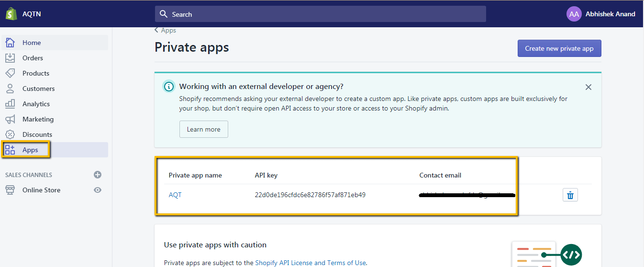Screen dimensions: 644x267
Task: Open Analytics in the sidebar menu
Action: (x=55, y=104)
